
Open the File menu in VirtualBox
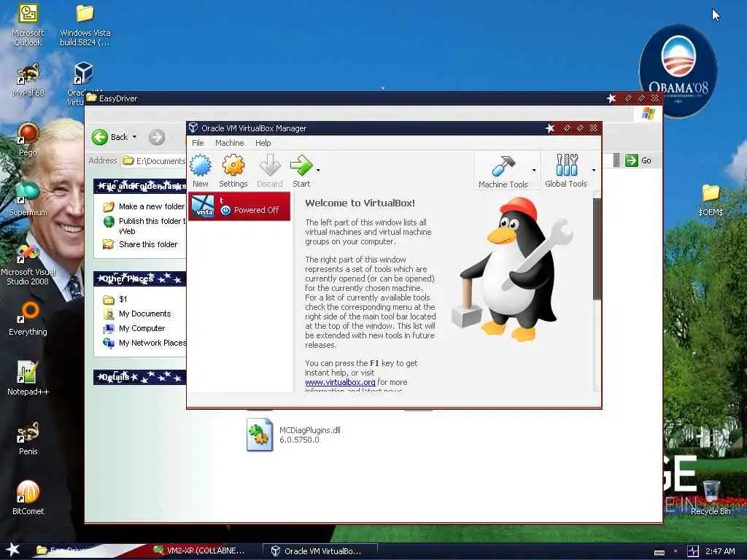point(198,143)
